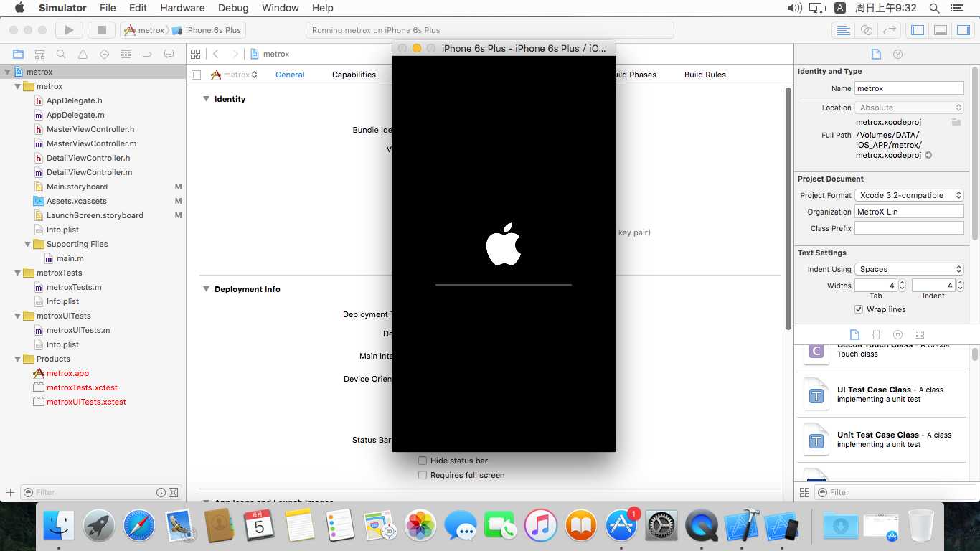
Task: Switch to the Version editor button
Action: [890, 30]
